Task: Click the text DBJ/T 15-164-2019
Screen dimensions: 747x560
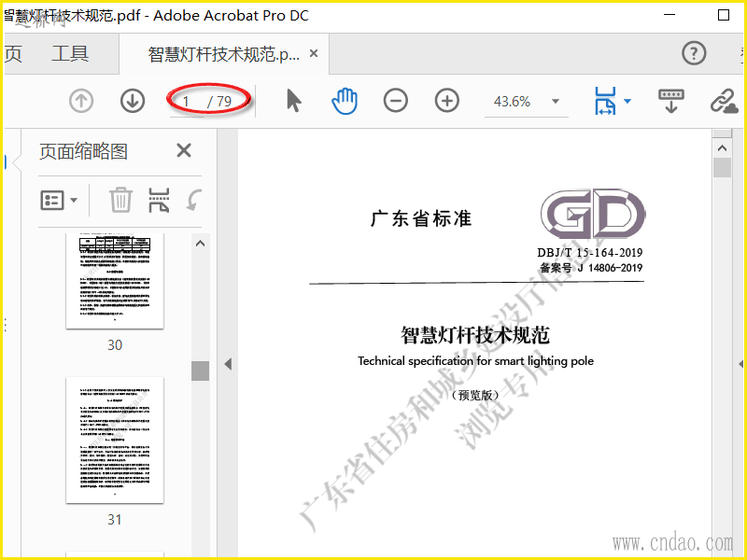Action: (590, 252)
